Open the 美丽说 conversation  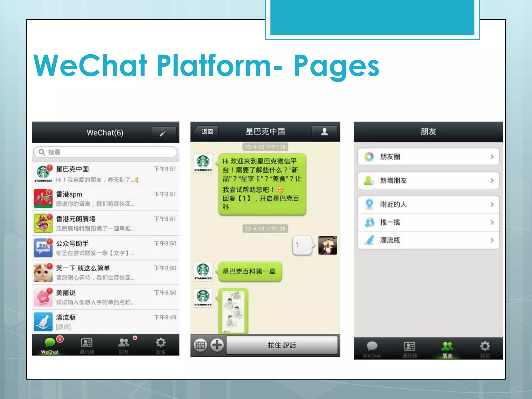point(105,297)
